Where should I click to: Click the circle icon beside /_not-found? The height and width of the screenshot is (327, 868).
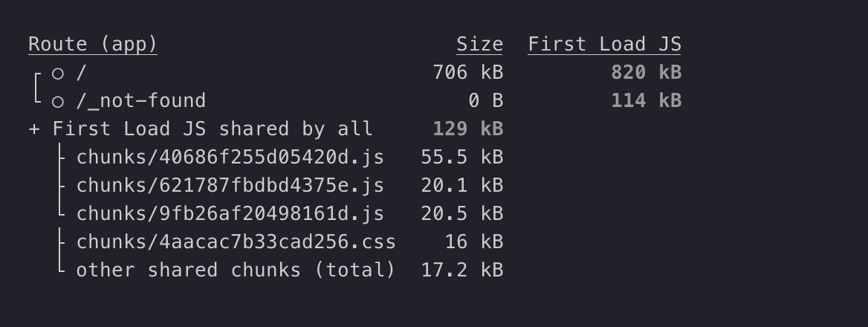tap(58, 101)
